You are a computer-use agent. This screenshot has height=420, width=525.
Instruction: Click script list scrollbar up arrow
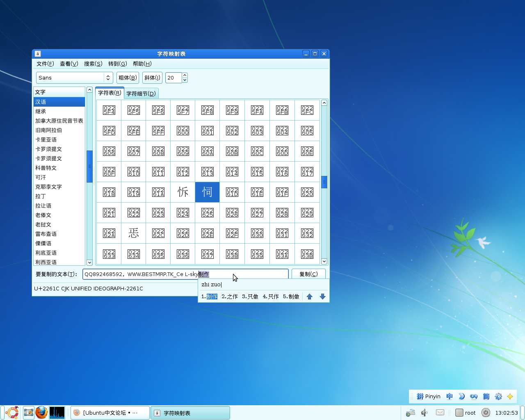(89, 90)
